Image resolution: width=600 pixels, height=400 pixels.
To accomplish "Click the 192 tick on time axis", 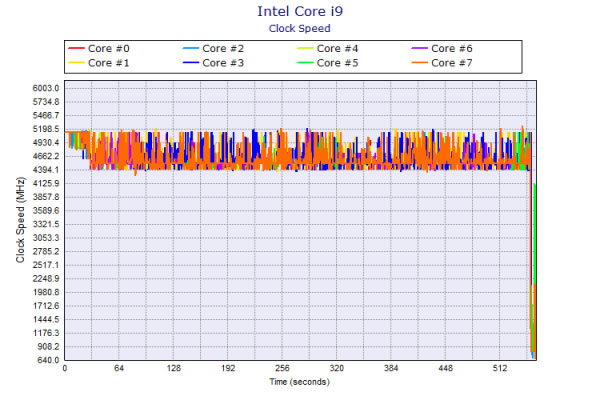I will [x=228, y=369].
